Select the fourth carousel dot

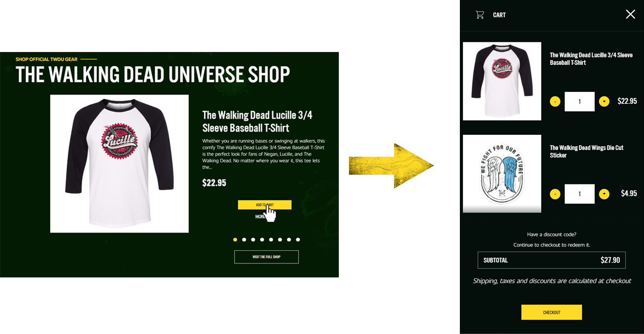click(x=262, y=240)
